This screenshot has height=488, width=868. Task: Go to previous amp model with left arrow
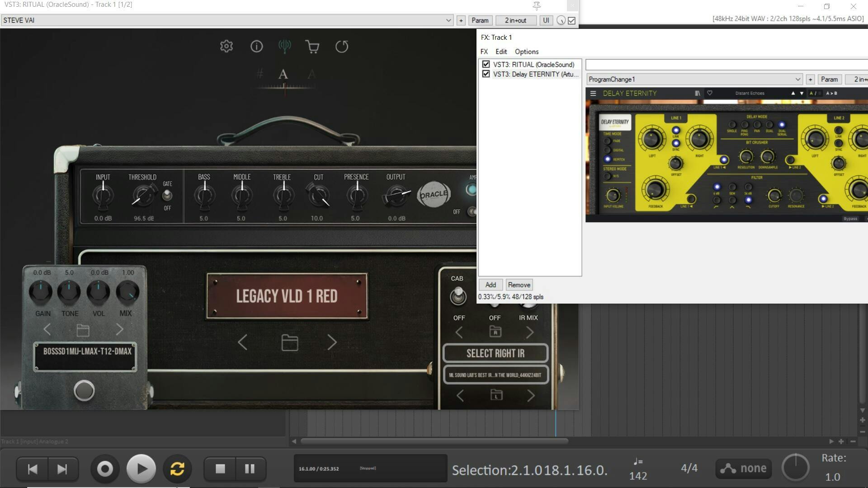pyautogui.click(x=242, y=343)
